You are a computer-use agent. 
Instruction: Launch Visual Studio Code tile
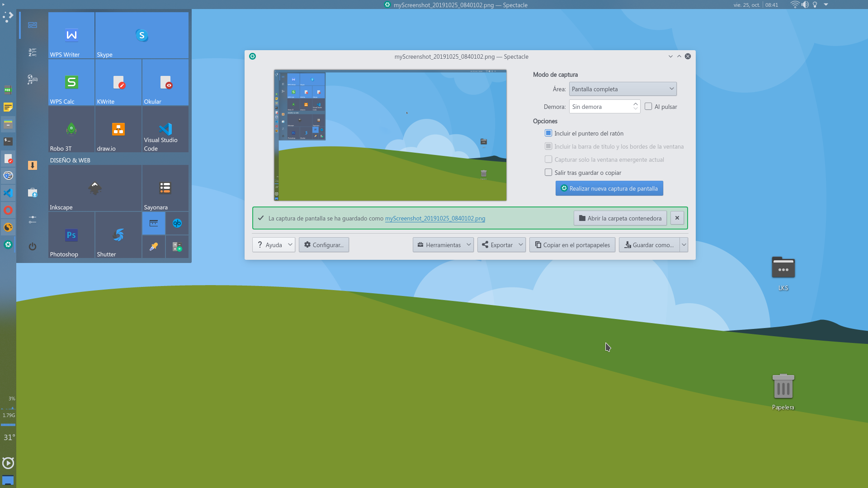click(x=165, y=129)
